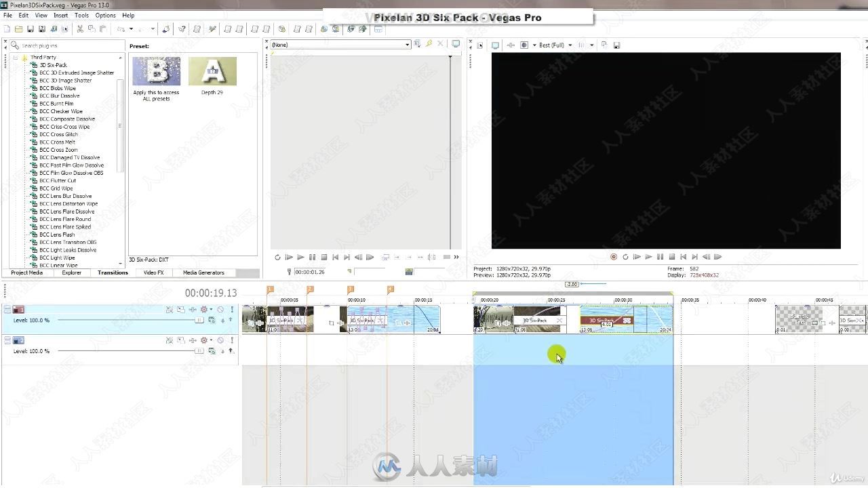Mute video track 1
868x488 pixels.
coord(220,310)
